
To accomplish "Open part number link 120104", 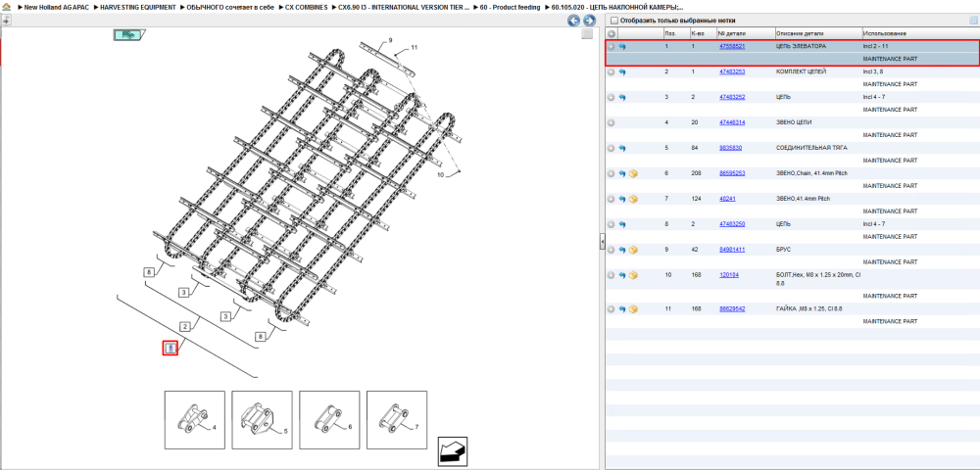I will (x=729, y=274).
